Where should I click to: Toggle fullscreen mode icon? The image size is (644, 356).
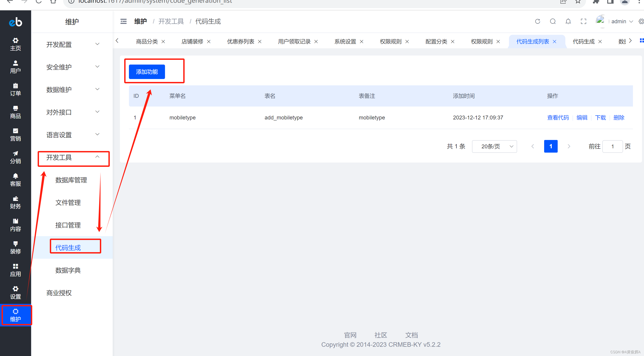pos(583,21)
